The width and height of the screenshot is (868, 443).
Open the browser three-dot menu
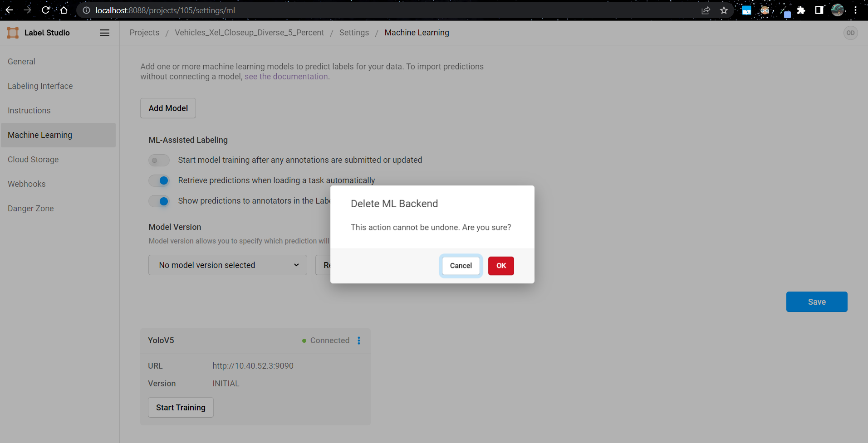click(857, 10)
